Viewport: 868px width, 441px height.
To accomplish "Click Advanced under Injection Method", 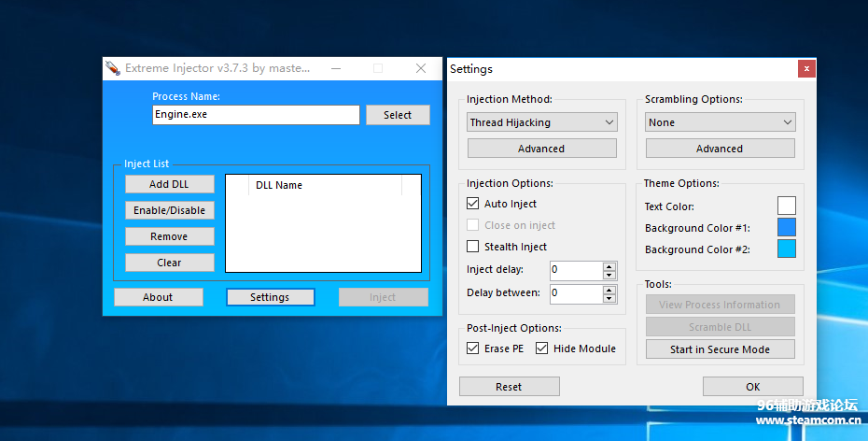I will click(542, 149).
